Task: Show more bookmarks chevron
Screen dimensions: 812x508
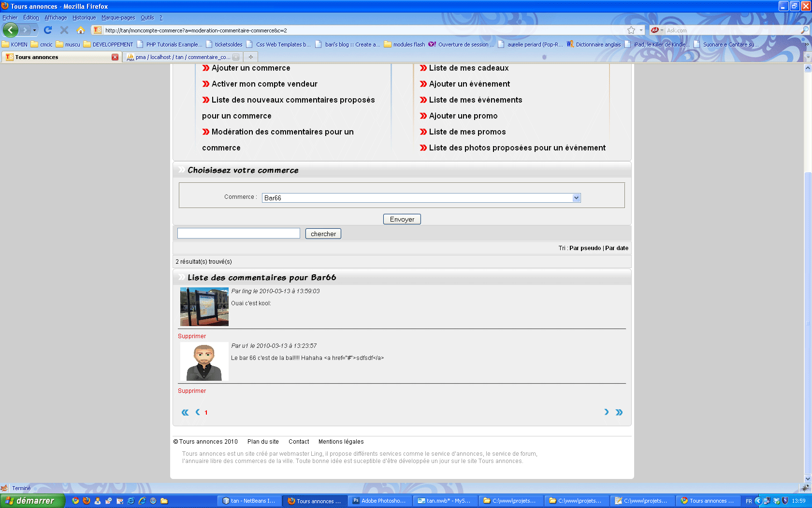Action: pos(807,44)
